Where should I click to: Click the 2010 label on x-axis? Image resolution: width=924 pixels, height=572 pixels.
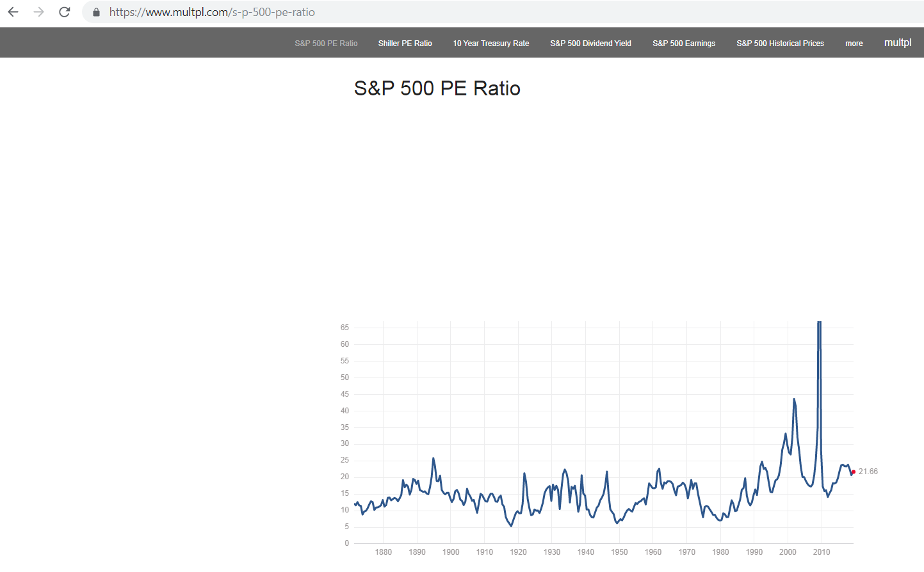(822, 552)
